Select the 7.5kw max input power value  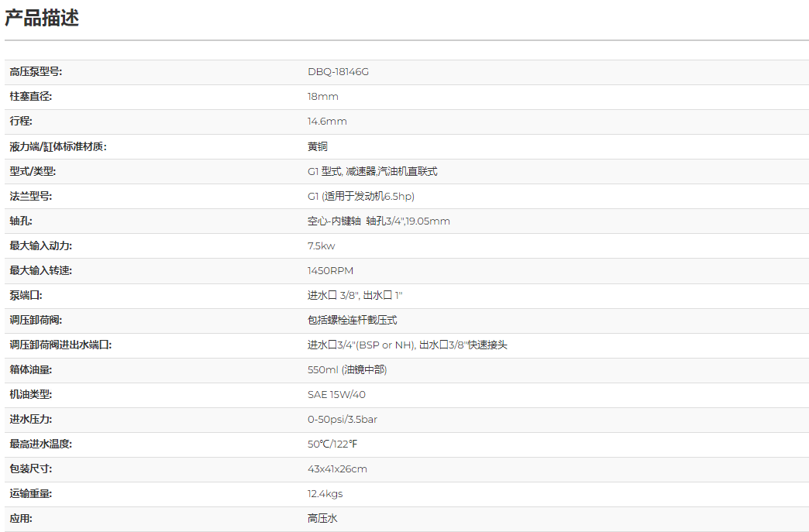(322, 246)
